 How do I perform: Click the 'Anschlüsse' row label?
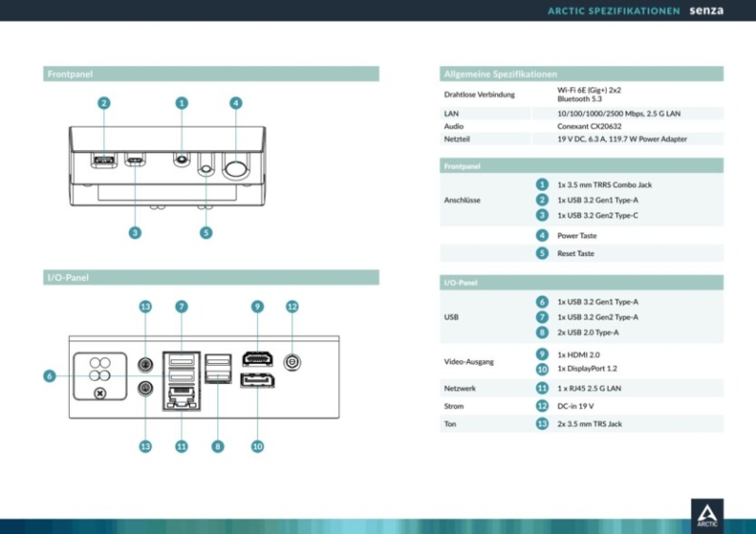pos(462,199)
